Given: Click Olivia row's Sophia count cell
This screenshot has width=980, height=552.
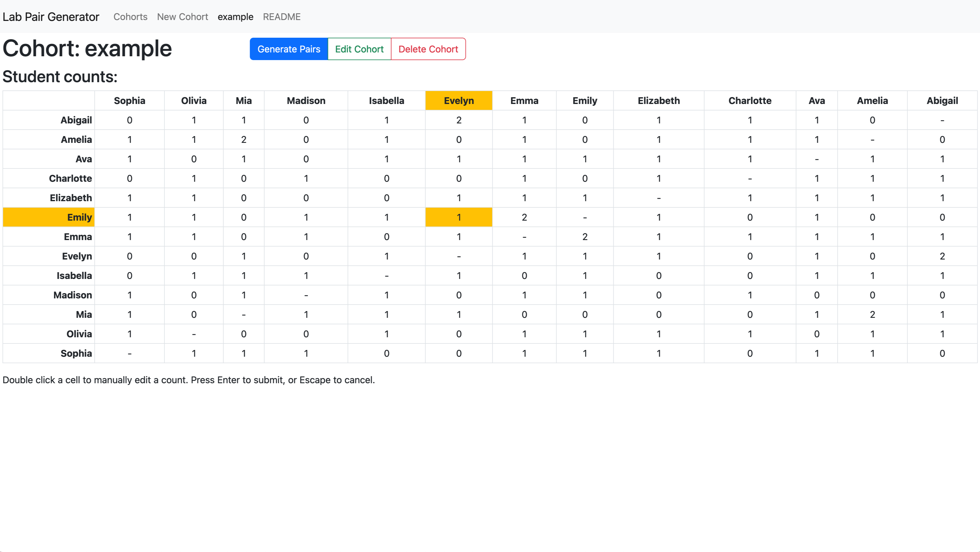Looking at the screenshot, I should [129, 334].
